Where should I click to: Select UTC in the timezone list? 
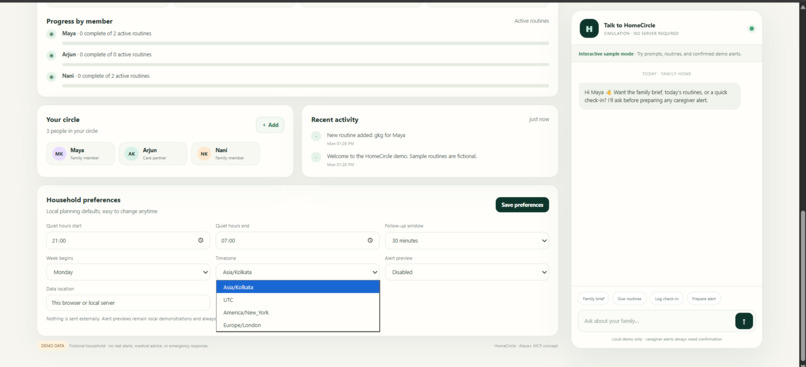point(298,300)
